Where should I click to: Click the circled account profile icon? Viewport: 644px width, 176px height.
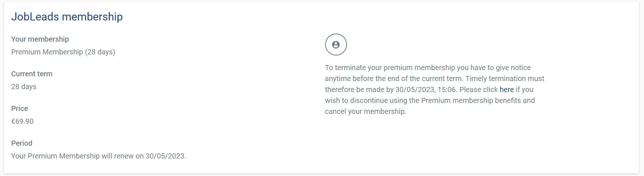336,45
